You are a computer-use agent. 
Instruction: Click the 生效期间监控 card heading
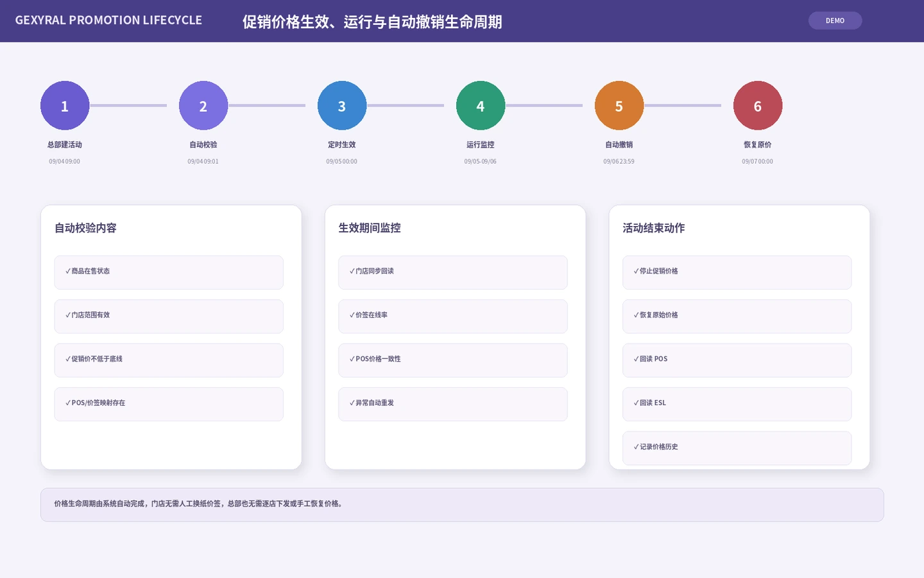point(370,228)
